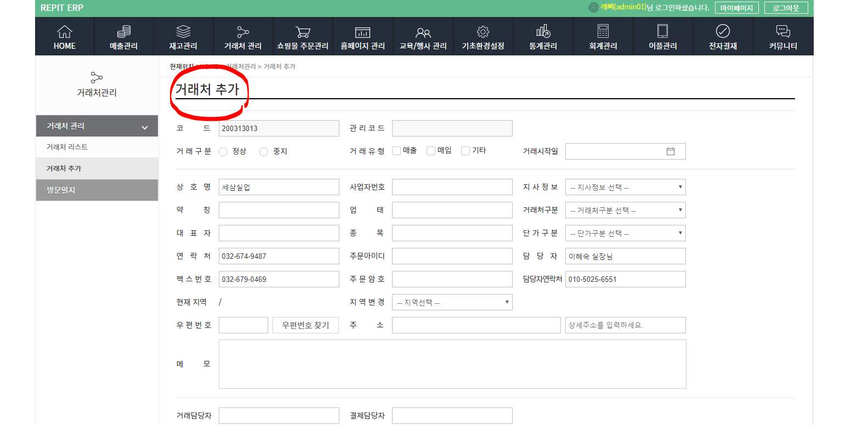Select the 정상 radio button
Viewport: 868px width, 425px height.
[x=223, y=152]
